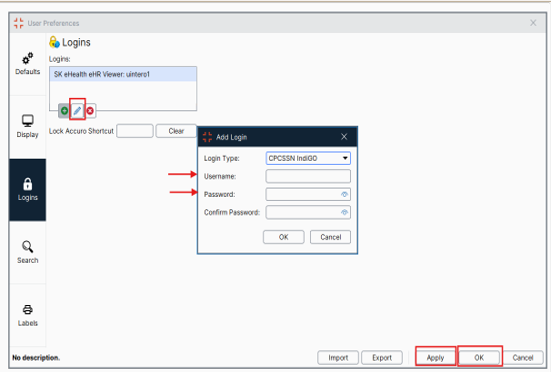Click OK in User Preferences window
This screenshot has width=551, height=372.
click(479, 358)
